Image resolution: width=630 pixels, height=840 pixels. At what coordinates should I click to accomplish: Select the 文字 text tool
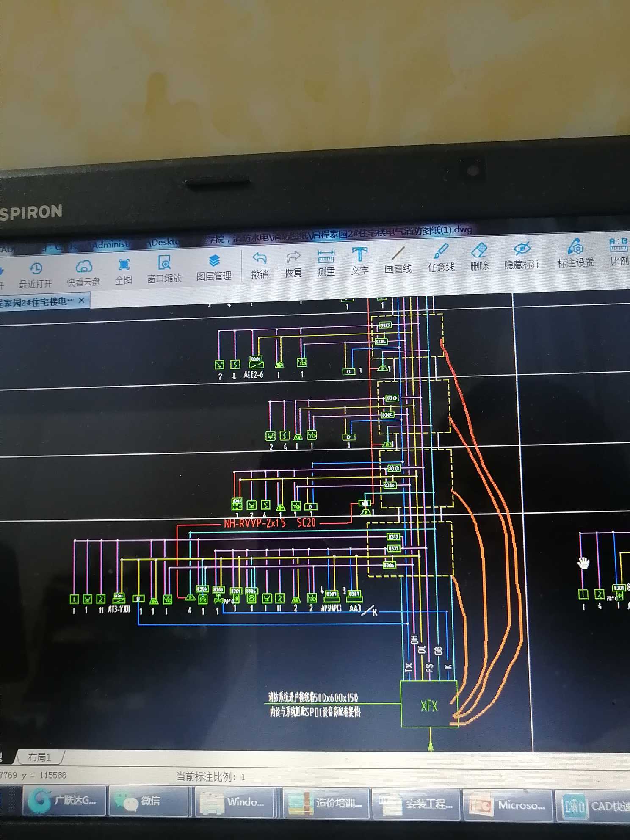tap(359, 261)
